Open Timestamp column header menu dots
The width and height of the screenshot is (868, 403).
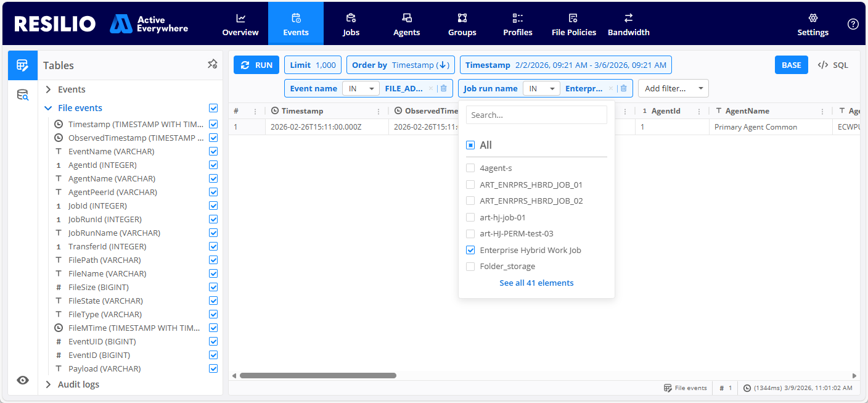pyautogui.click(x=379, y=111)
